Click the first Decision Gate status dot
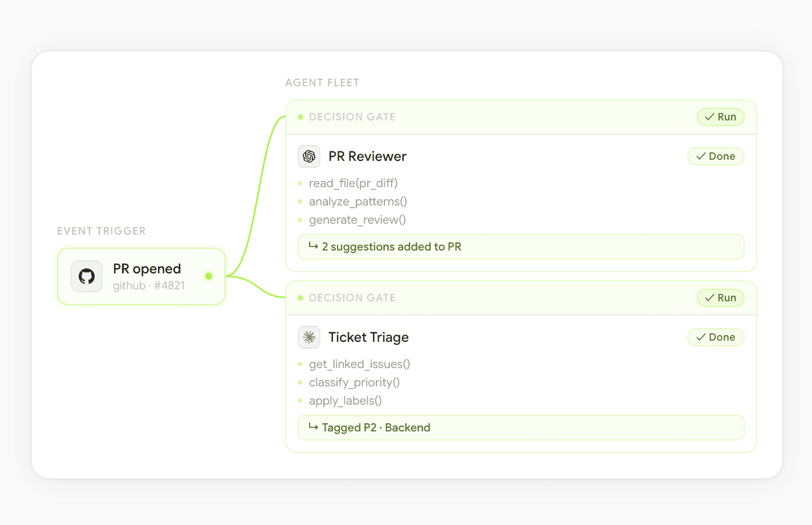 (301, 117)
